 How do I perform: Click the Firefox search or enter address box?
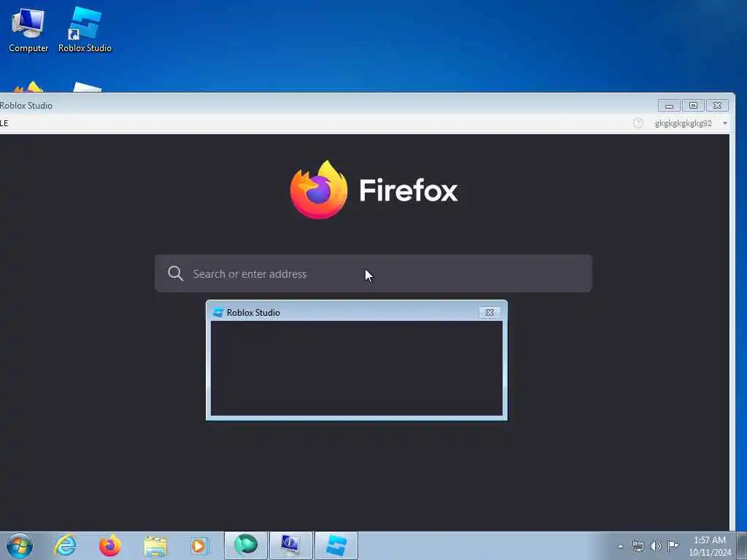(373, 274)
